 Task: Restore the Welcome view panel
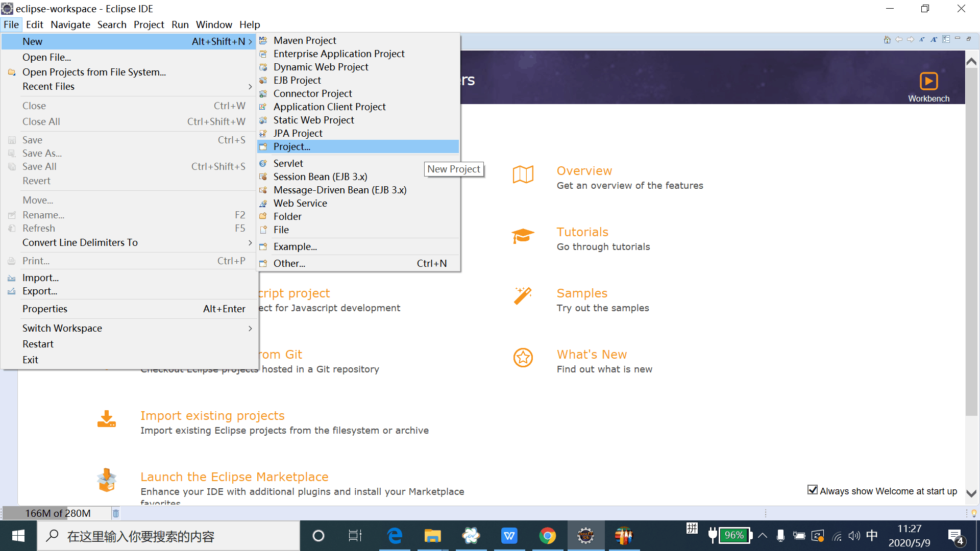(x=969, y=39)
